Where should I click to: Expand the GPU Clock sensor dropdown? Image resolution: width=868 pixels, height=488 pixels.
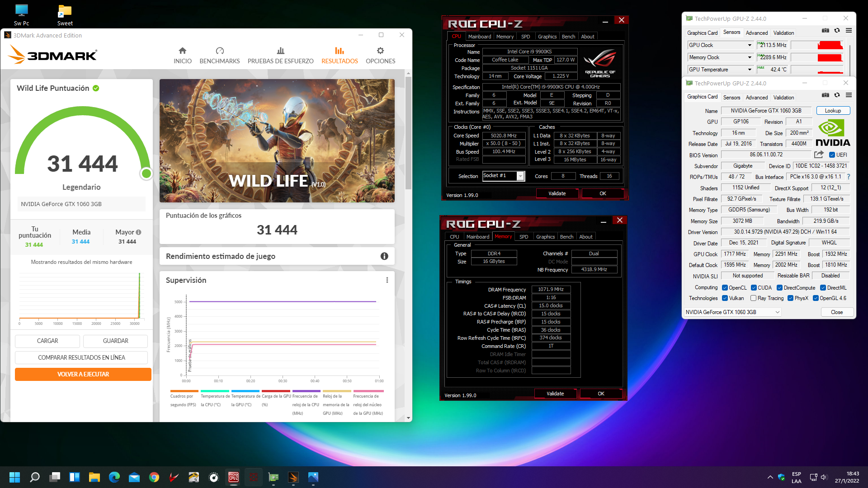click(x=750, y=45)
